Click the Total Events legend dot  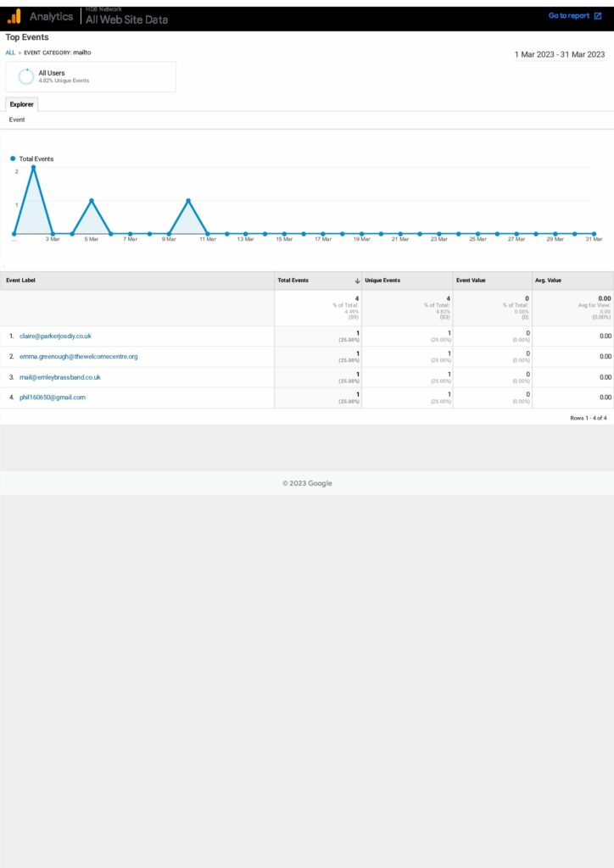[13, 159]
